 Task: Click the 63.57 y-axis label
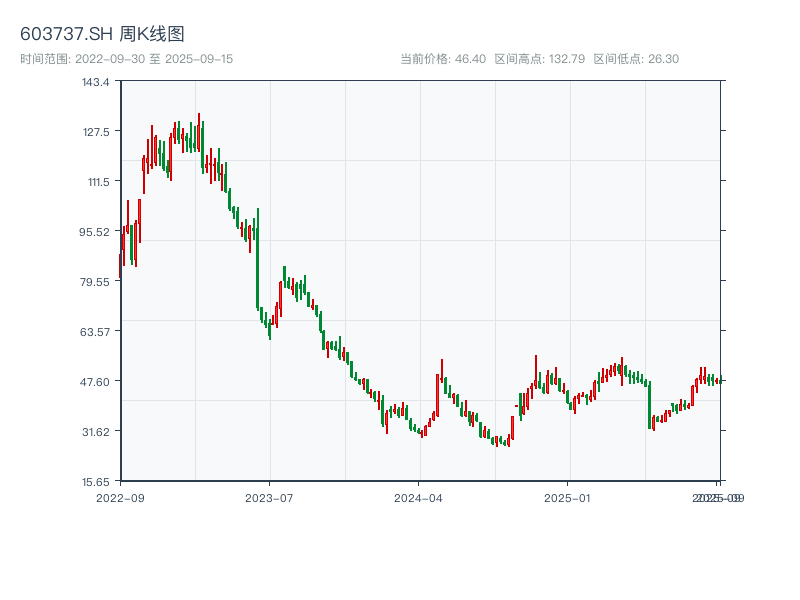click(95, 332)
